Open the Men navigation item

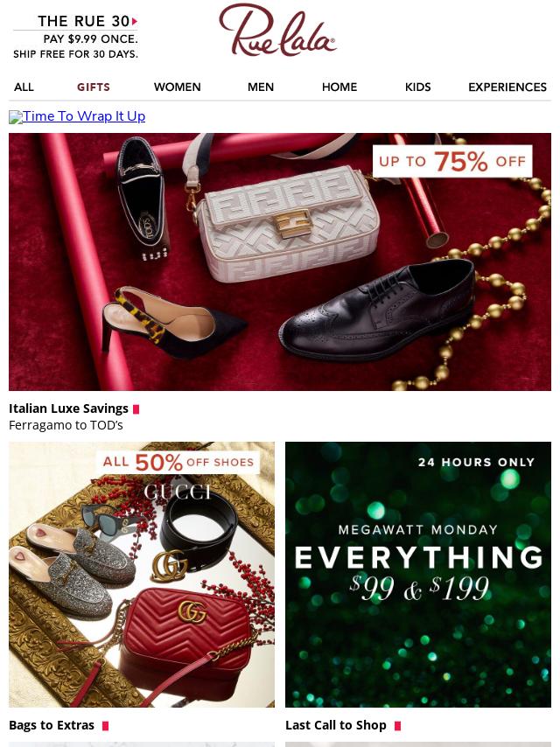pos(261,87)
